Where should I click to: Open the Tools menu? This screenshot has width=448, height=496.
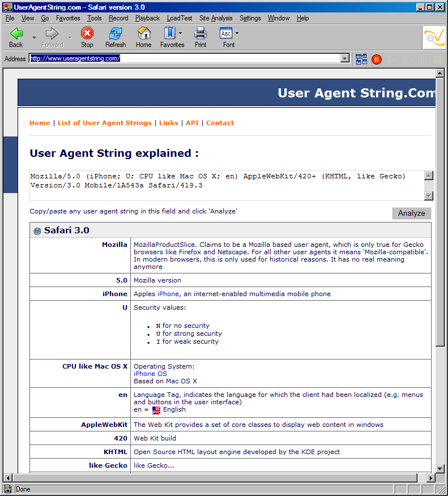pyautogui.click(x=95, y=18)
